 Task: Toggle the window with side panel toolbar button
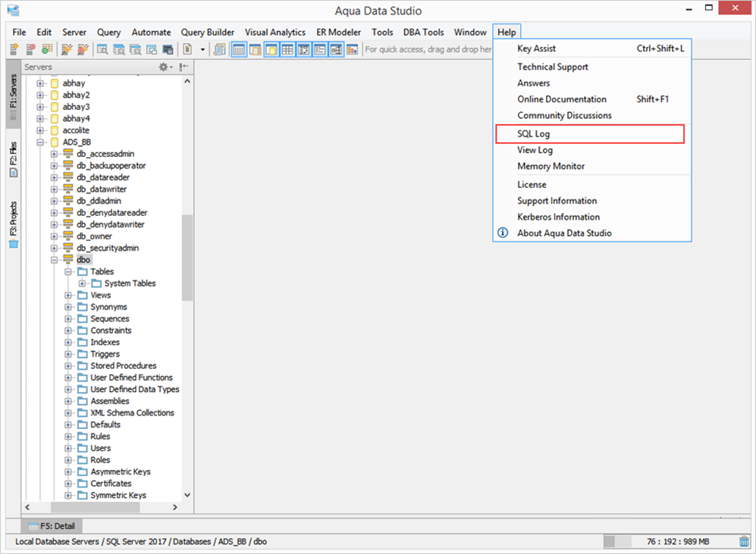[255, 49]
